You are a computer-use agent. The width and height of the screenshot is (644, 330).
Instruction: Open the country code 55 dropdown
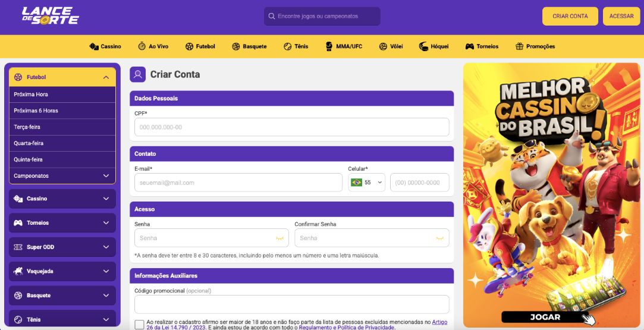tap(367, 183)
